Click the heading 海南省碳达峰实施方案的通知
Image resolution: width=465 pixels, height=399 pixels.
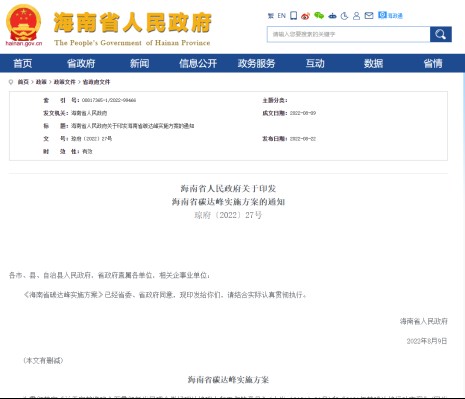(228, 202)
